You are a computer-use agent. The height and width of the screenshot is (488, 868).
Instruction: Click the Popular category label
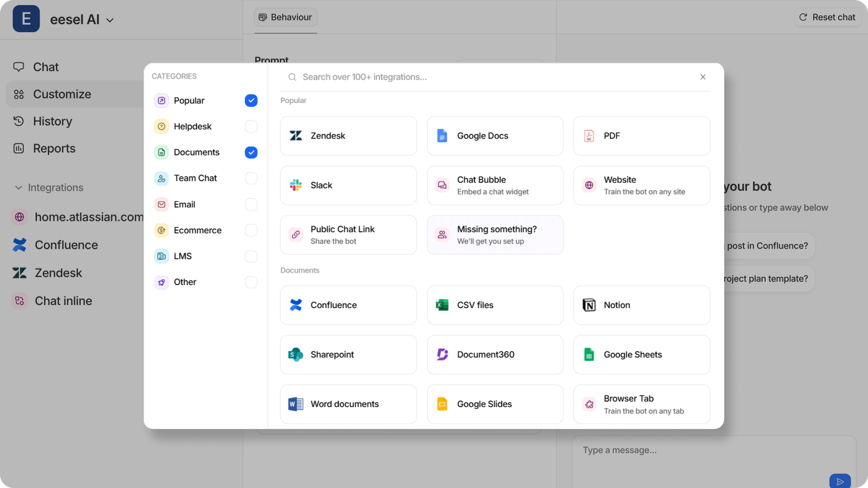point(189,100)
